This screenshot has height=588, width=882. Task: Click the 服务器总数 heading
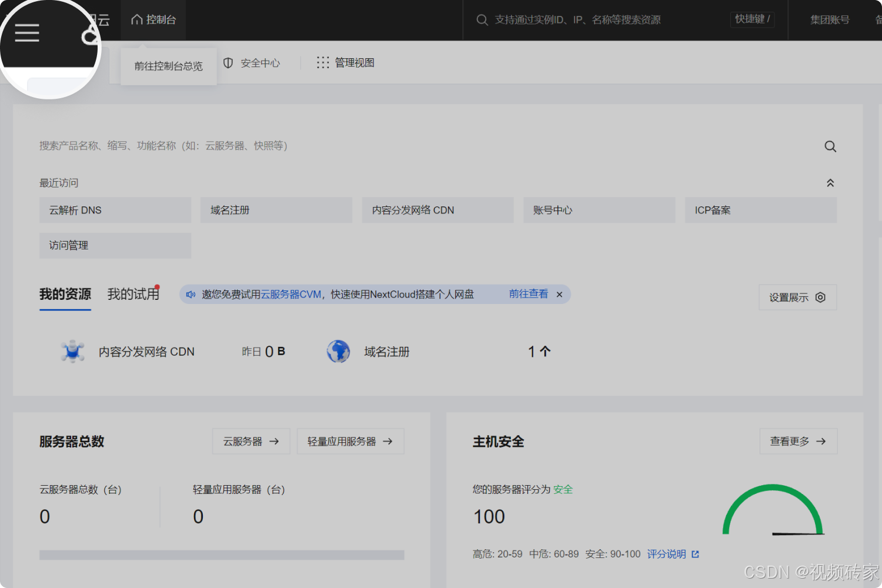point(72,442)
